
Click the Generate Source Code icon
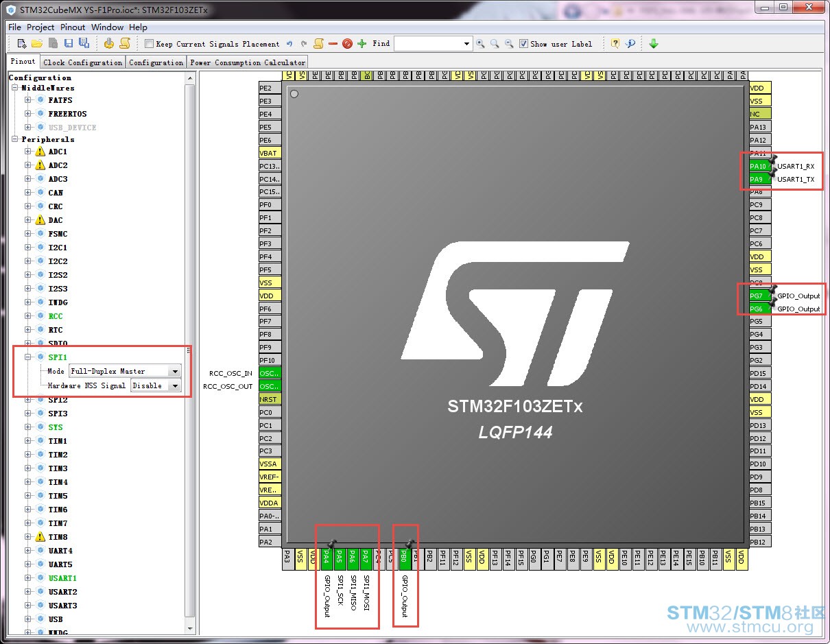click(x=109, y=43)
